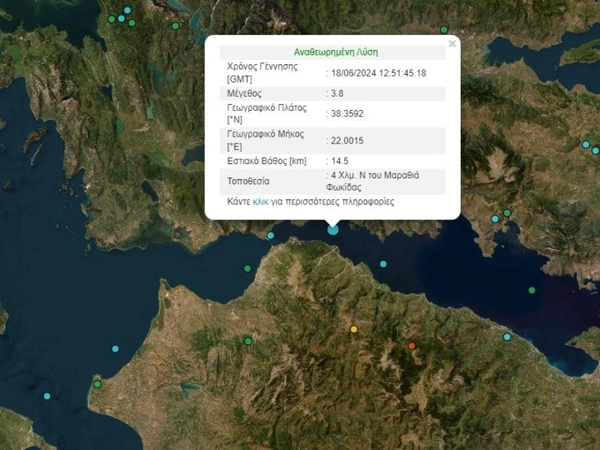Select the leftmost green marker in the upper-left cluster

(x=111, y=19)
